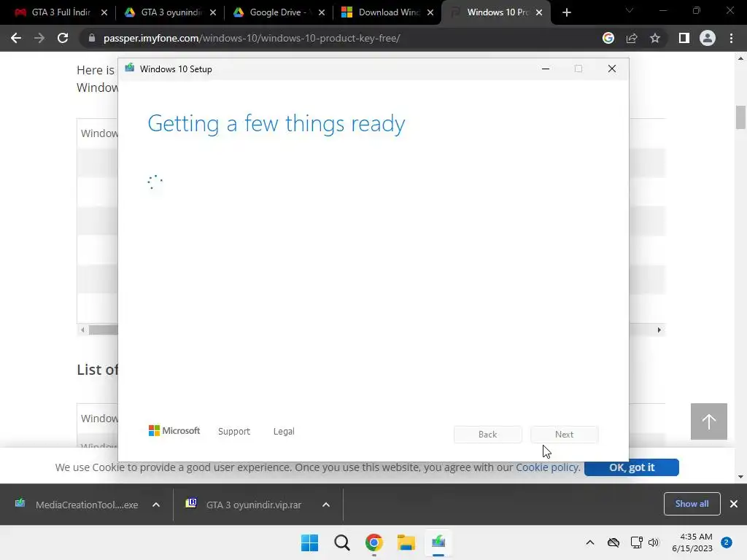This screenshot has width=747, height=560.
Task: Show hidden system tray icons
Action: coord(589,542)
